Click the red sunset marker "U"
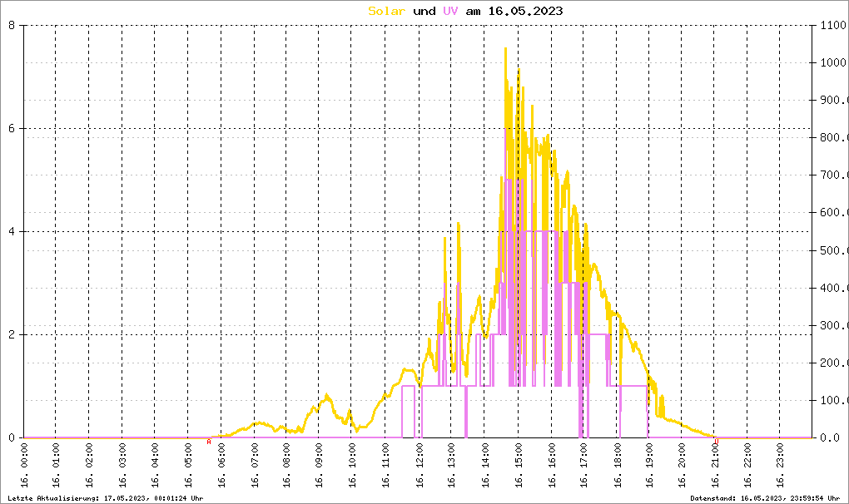Screen dimensions: 849x504 pos(717,442)
